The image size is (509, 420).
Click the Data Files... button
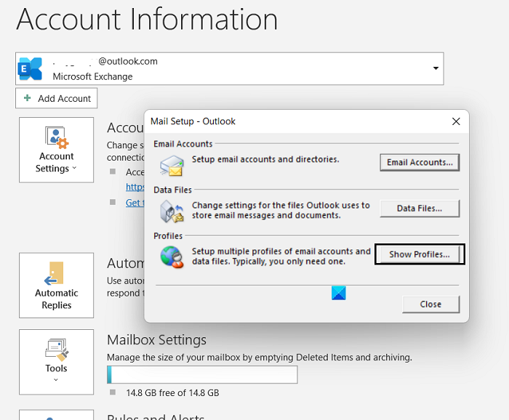coord(420,209)
